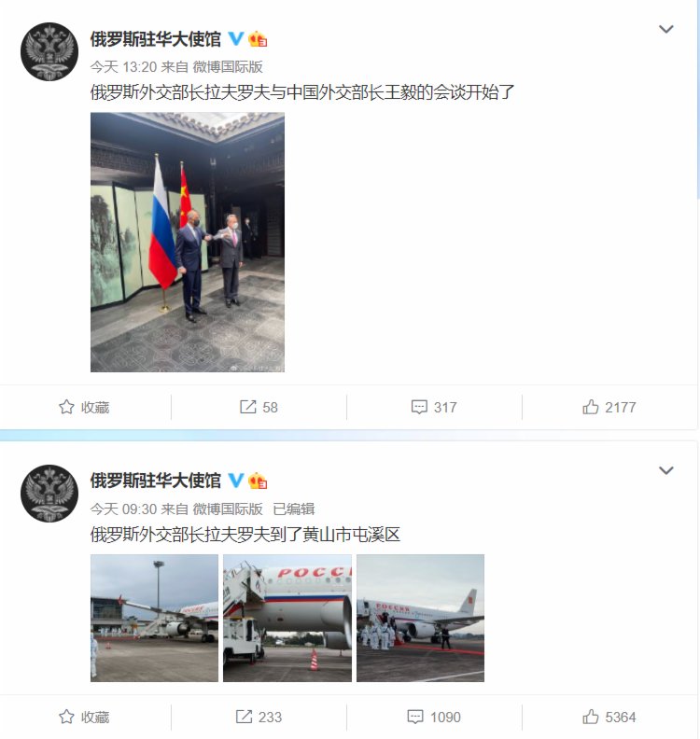Screen dimensions: 700x739
Task: Open 俄罗斯驻华大使馆 profile name in first post
Action: [156, 39]
